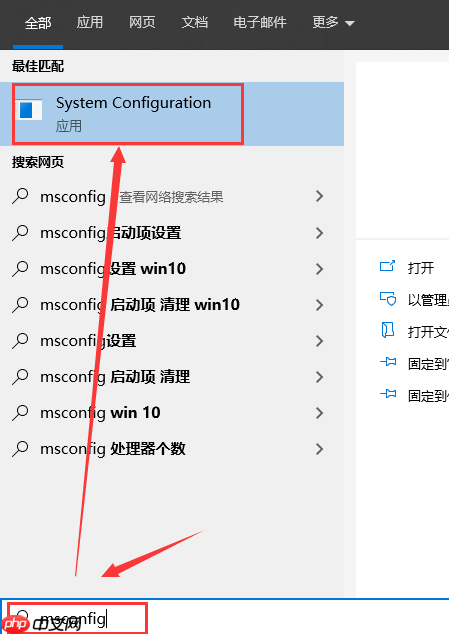Viewport: 449px width, 634px height.
Task: Select the msconfig 启动项 清理 suggestion
Action: 172,377
